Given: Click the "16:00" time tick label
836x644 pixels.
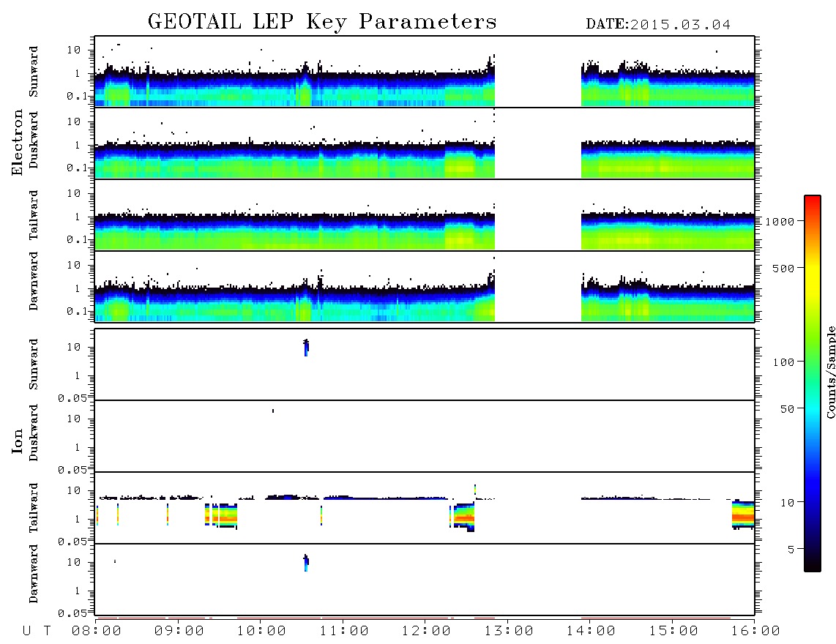Looking at the screenshot, I should click(x=755, y=632).
